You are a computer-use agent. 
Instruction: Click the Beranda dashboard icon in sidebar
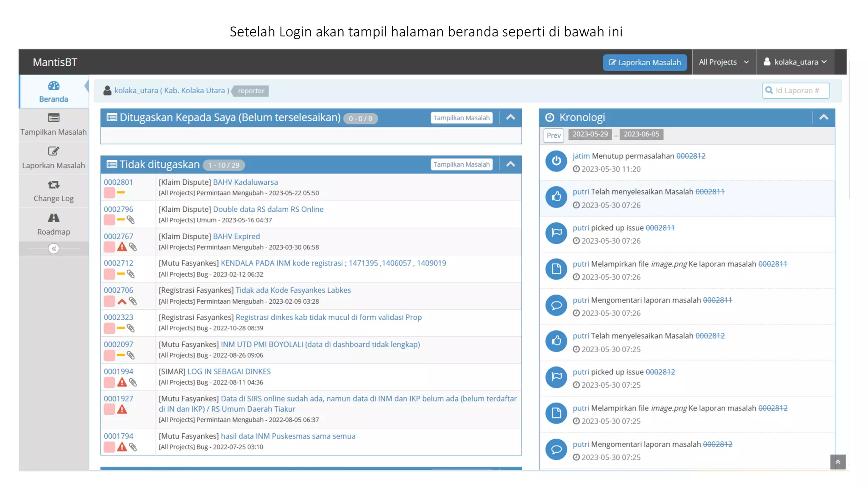pyautogui.click(x=54, y=86)
